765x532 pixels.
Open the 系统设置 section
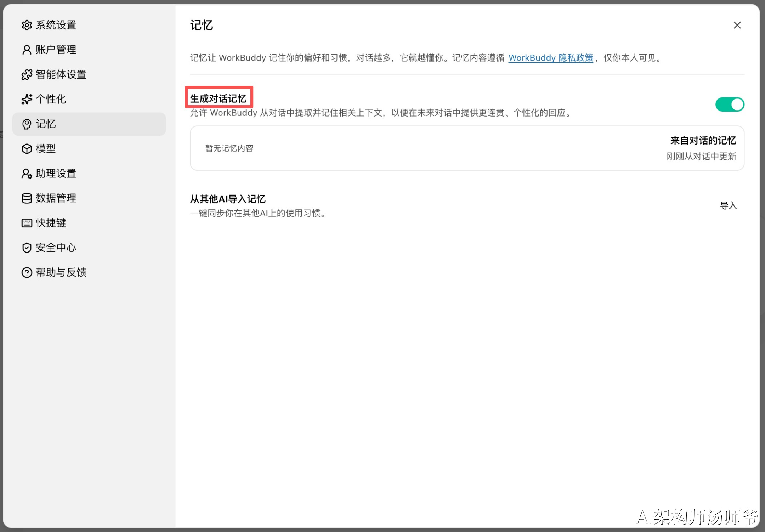pyautogui.click(x=89, y=25)
